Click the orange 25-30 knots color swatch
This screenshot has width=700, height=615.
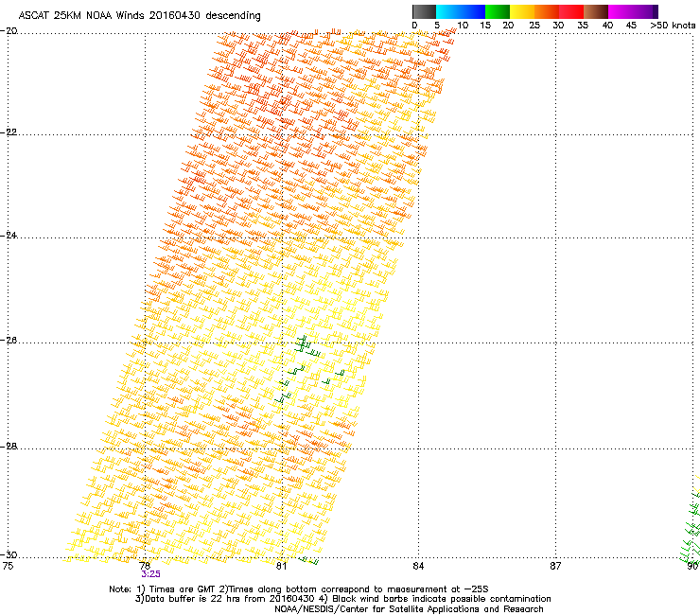[547, 11]
